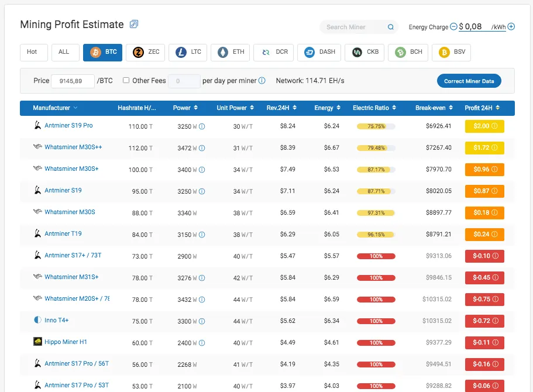This screenshot has height=392, width=533.
Task: Click Antminer S17+ 100% electric ratio bar
Action: click(x=376, y=256)
